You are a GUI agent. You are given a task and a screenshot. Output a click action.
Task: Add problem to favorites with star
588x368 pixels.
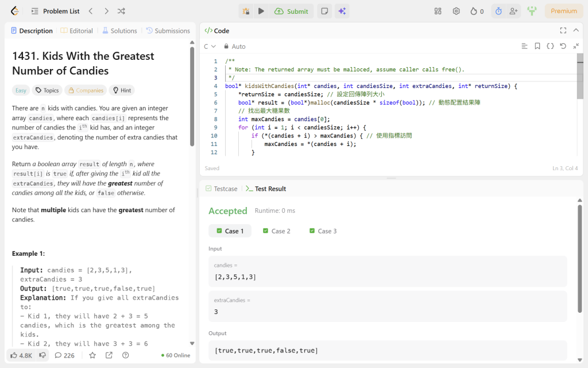click(x=92, y=355)
